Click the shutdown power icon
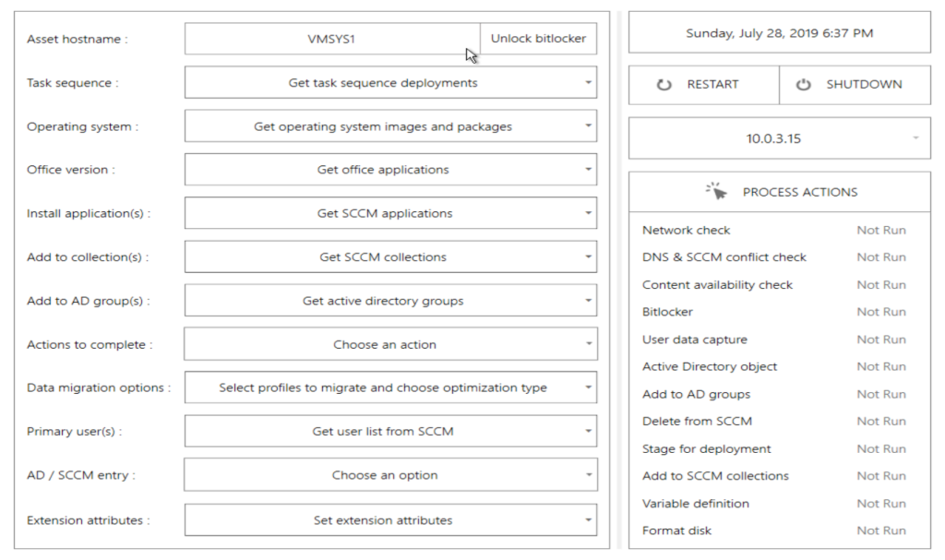 [x=803, y=85]
